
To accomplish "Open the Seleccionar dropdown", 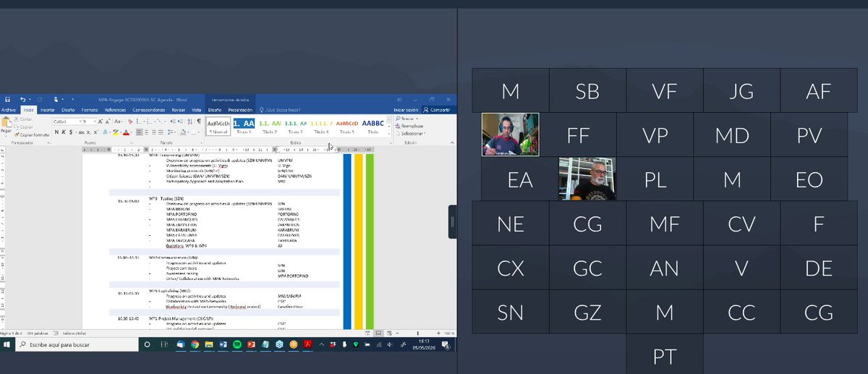I will (x=410, y=134).
